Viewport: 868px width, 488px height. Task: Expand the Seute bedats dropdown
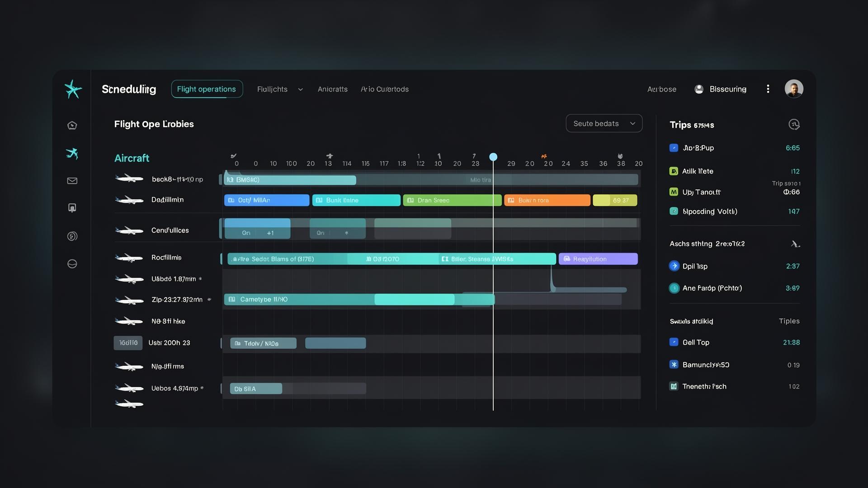(604, 123)
